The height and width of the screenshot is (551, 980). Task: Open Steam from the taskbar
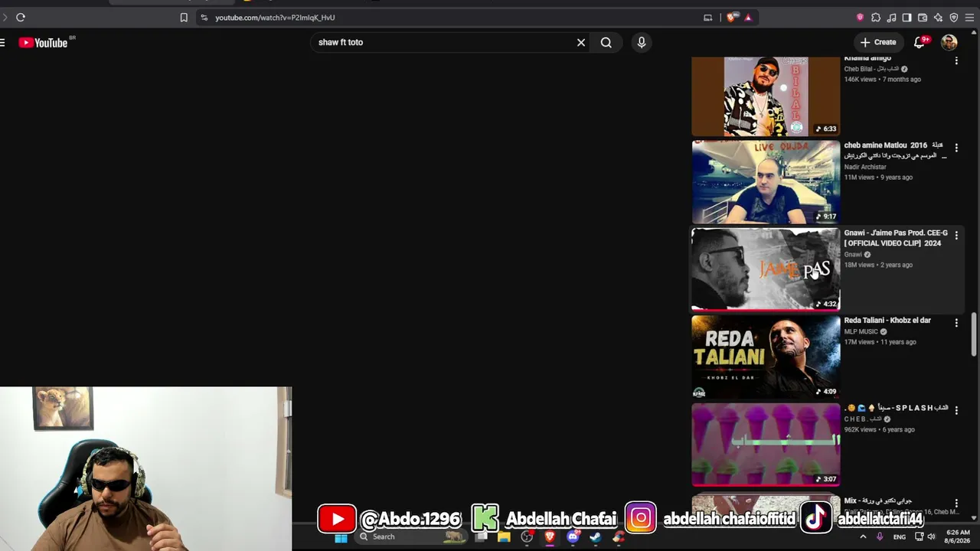click(x=596, y=537)
